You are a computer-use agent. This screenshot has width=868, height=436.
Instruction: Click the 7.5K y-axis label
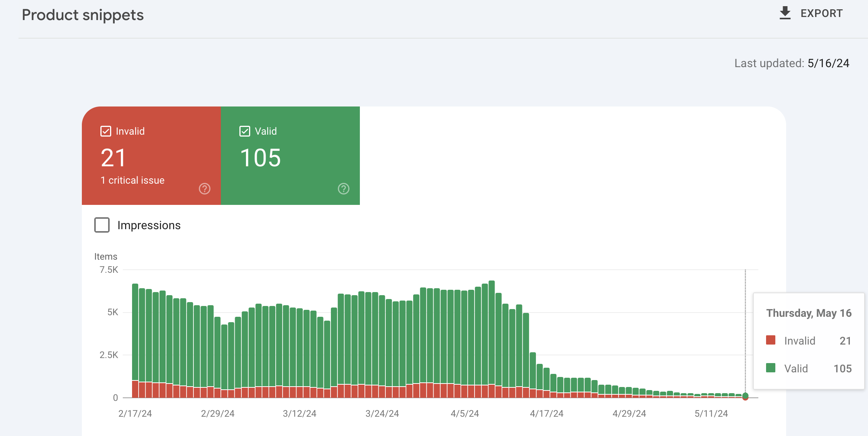click(109, 270)
